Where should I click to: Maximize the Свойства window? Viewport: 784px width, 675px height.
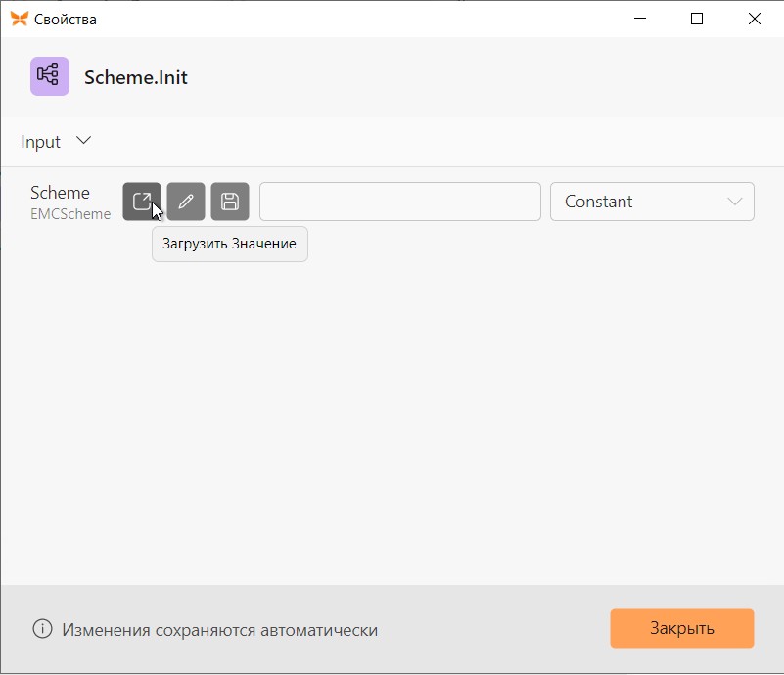point(697,19)
